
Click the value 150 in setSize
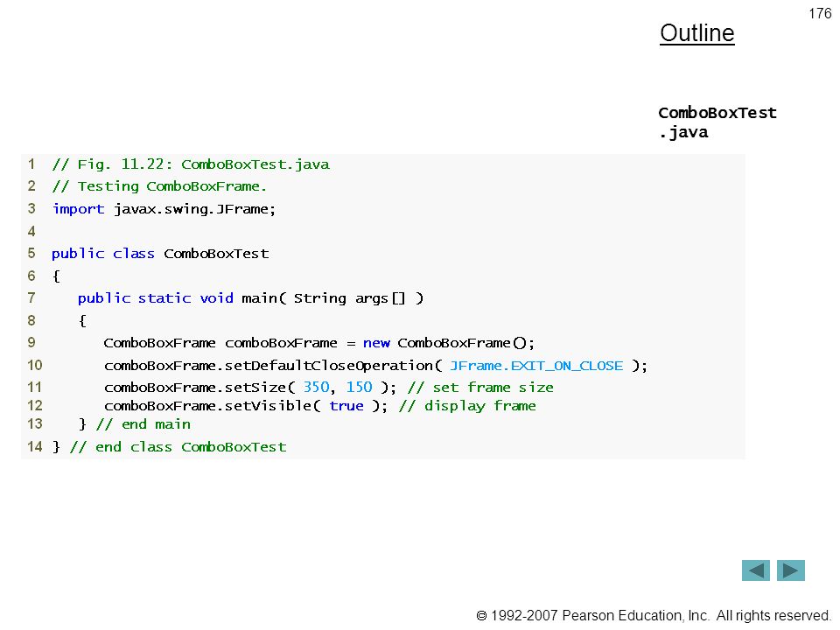click(359, 387)
